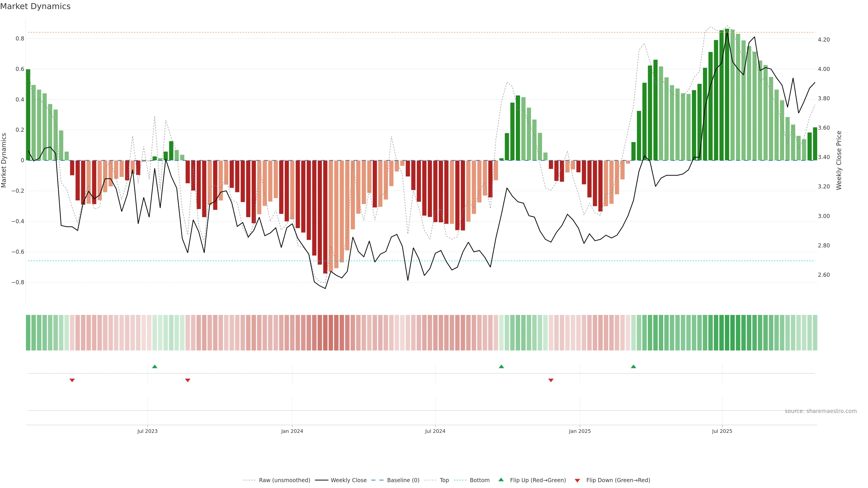Toggle Baseline (0) legend entry
This screenshot has width=868, height=488.
[x=403, y=480]
